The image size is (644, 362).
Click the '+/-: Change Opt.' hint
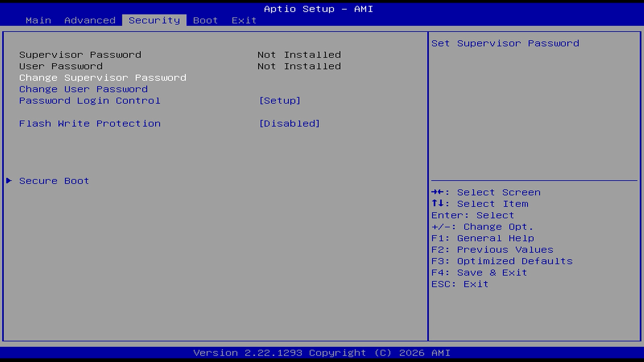(482, 227)
